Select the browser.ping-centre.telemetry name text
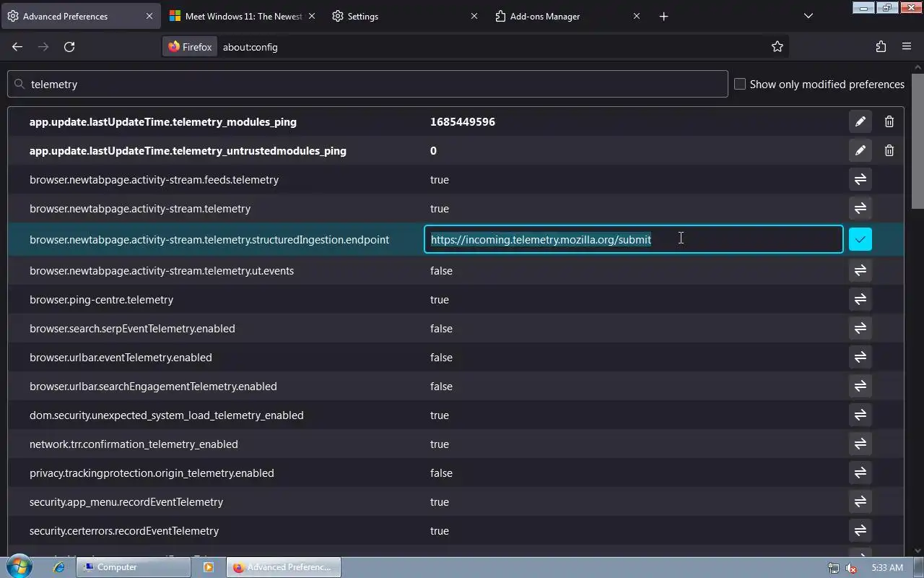The image size is (924, 578). coord(101,299)
